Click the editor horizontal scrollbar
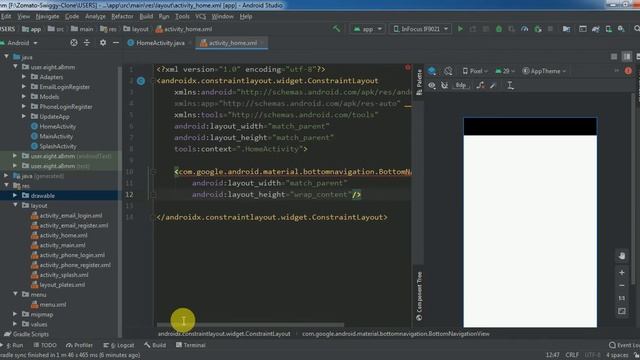 (x=250, y=325)
